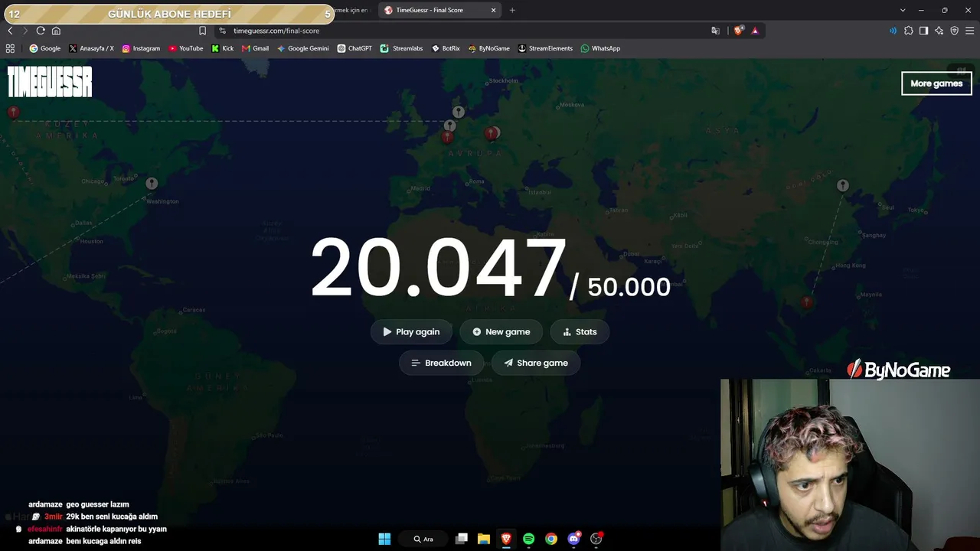Image resolution: width=980 pixels, height=551 pixels.
Task: Bookmark this page using the bookmark icon
Action: 202,31
